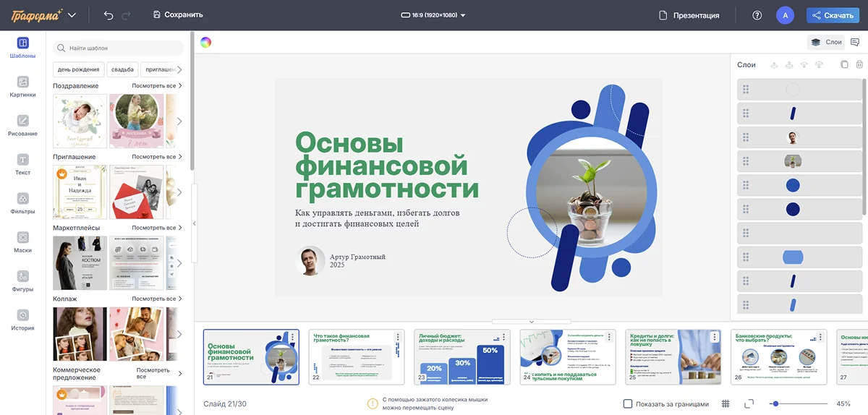Open the Фигуры shapes panel
The width and height of the screenshot is (868, 415).
click(x=22, y=281)
